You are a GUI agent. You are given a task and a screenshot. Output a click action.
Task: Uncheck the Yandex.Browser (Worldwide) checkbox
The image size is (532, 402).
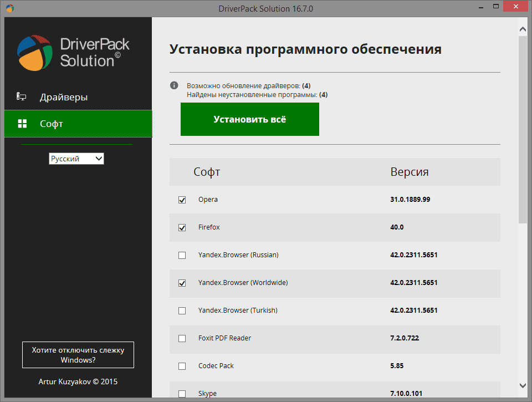pos(182,283)
